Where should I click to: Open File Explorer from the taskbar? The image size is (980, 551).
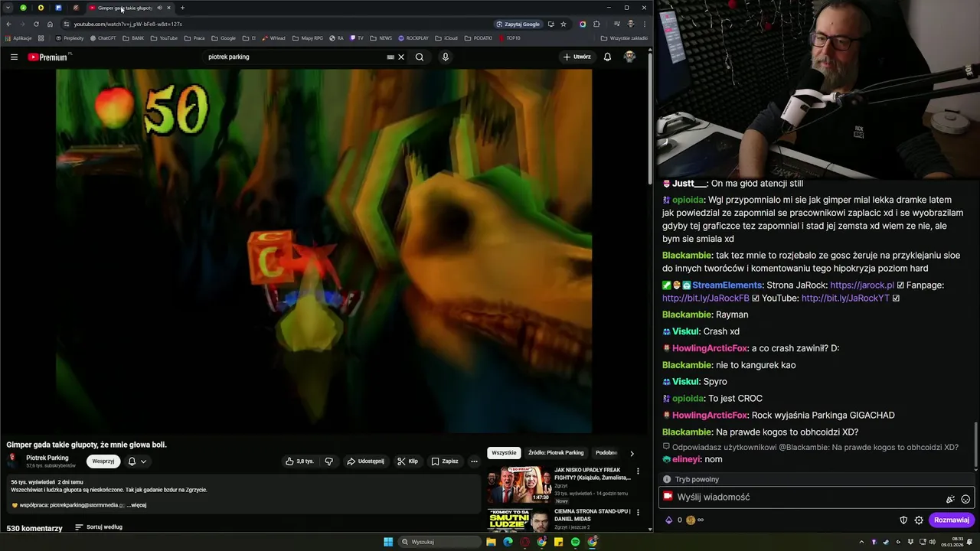coord(491,542)
